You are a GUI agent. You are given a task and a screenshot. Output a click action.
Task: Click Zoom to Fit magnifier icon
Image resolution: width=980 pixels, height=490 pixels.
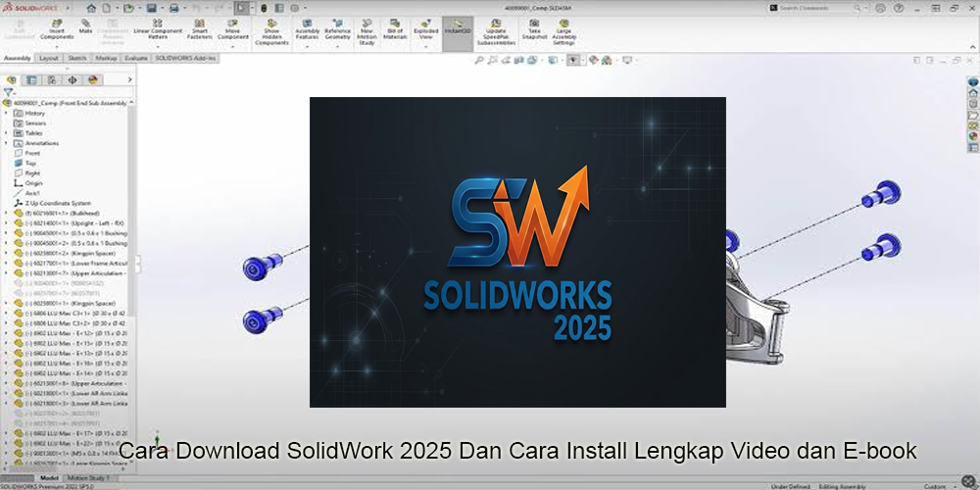point(479,60)
